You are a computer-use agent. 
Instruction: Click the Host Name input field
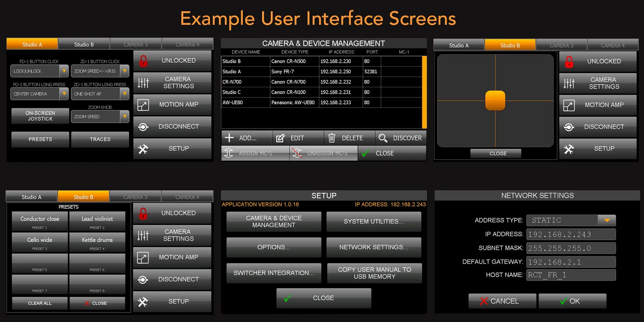(571, 275)
